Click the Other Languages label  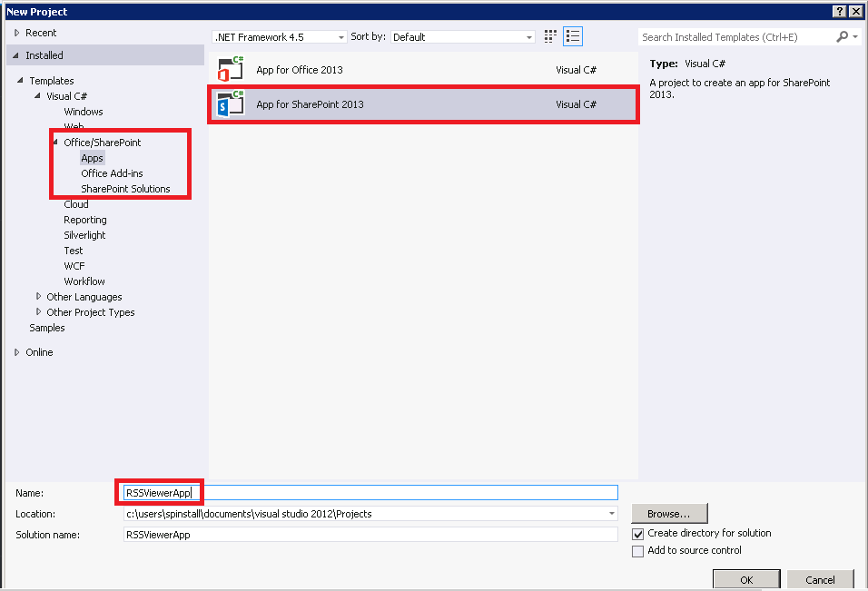[84, 297]
